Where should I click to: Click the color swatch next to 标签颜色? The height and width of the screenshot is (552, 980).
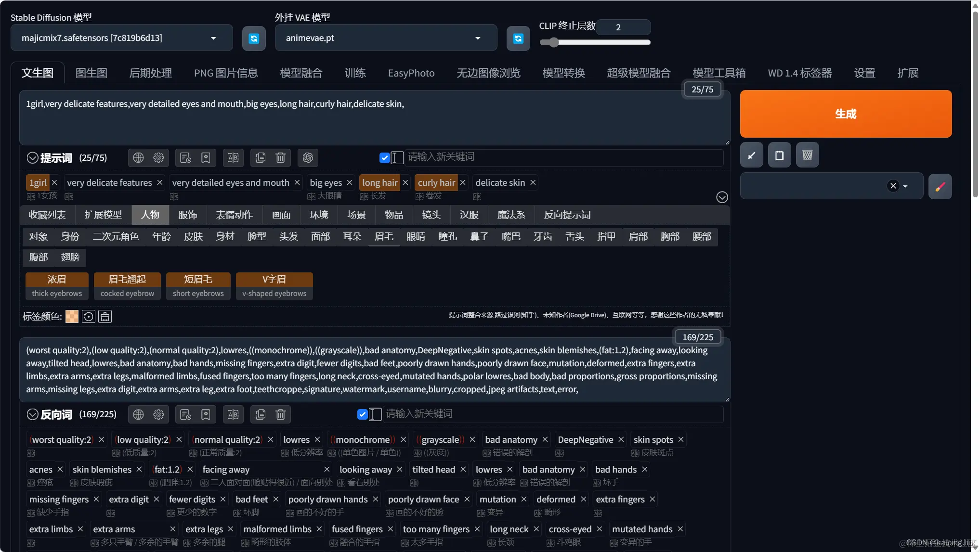pos(71,316)
